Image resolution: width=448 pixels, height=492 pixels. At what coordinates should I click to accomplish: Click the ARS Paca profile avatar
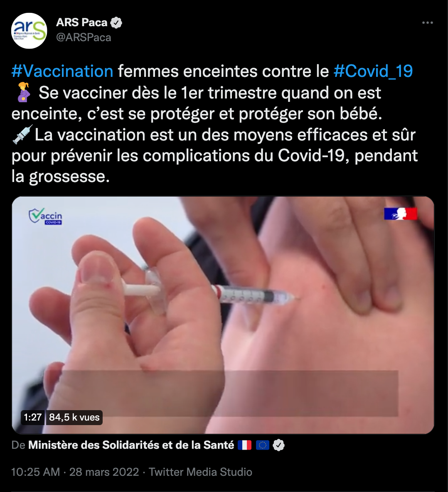click(29, 31)
